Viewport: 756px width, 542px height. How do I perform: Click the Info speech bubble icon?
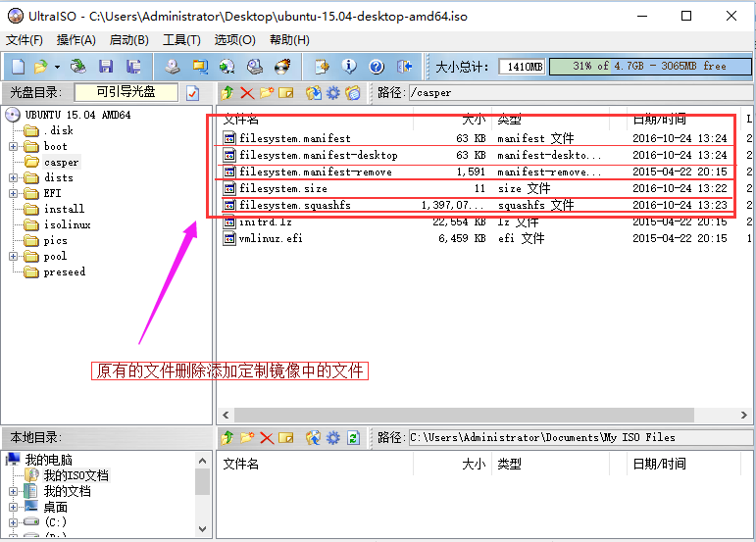pos(349,67)
